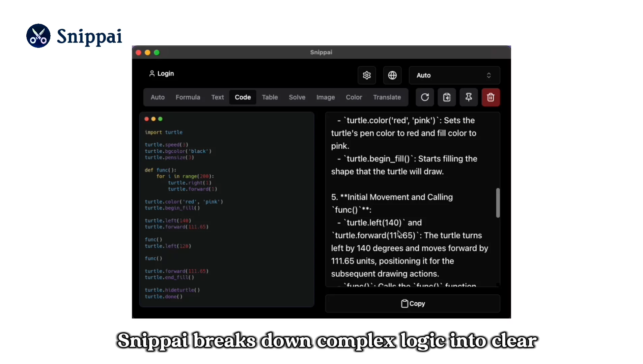Switch to the Text tab
Viewport: 643px width, 364px height.
[218, 97]
